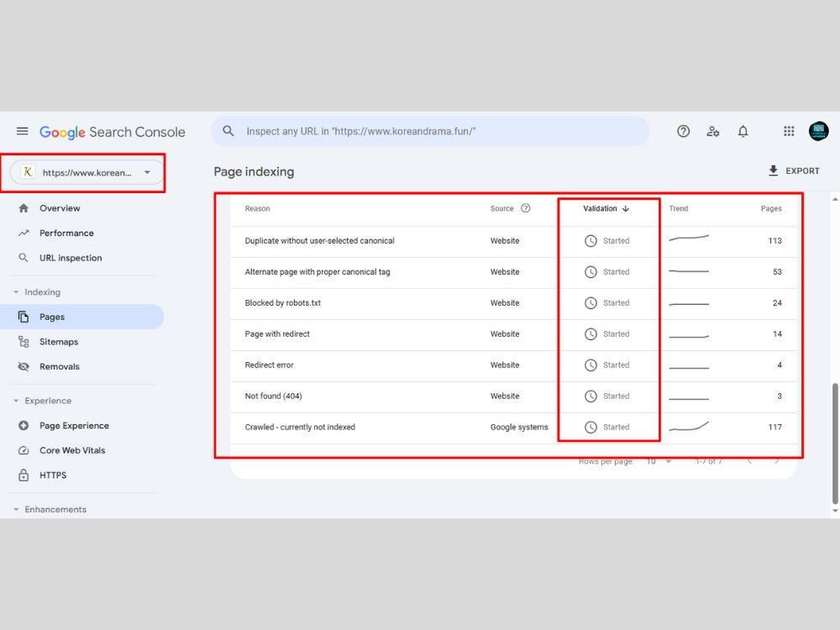
Task: Open the account profile avatar
Action: tap(818, 131)
